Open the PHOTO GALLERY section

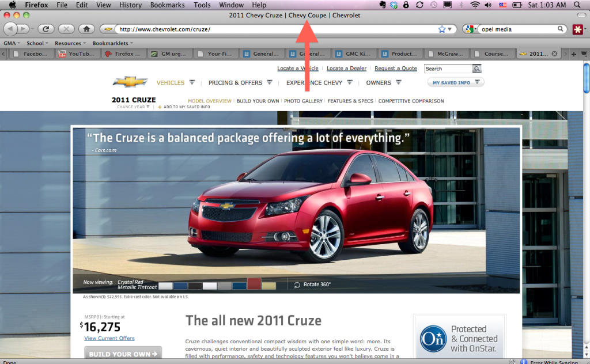[303, 101]
